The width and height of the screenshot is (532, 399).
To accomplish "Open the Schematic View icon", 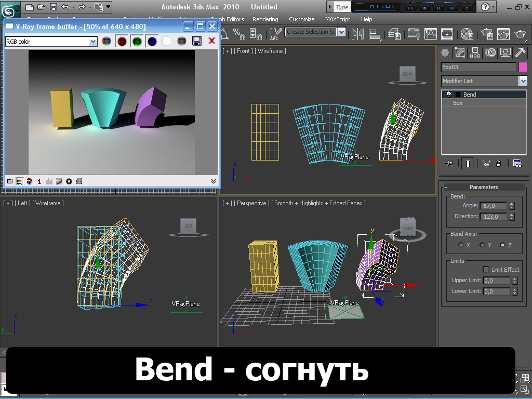I will pos(447,34).
